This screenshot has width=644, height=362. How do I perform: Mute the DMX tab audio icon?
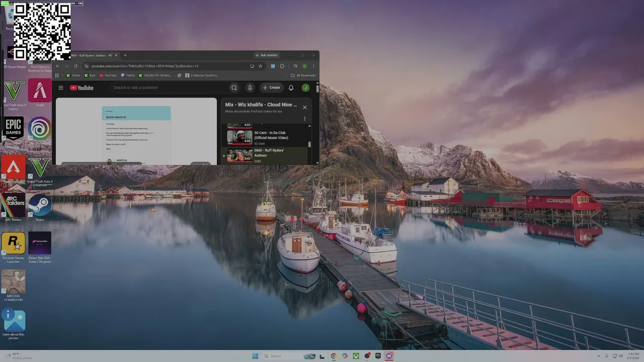pos(110,55)
